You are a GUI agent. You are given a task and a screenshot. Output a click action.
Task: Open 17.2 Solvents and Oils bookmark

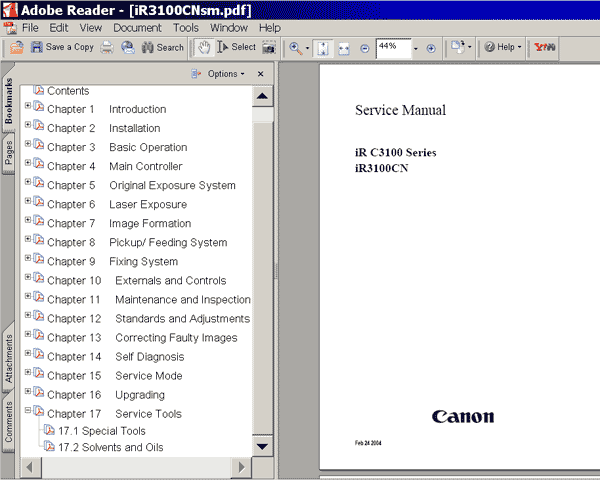111,447
